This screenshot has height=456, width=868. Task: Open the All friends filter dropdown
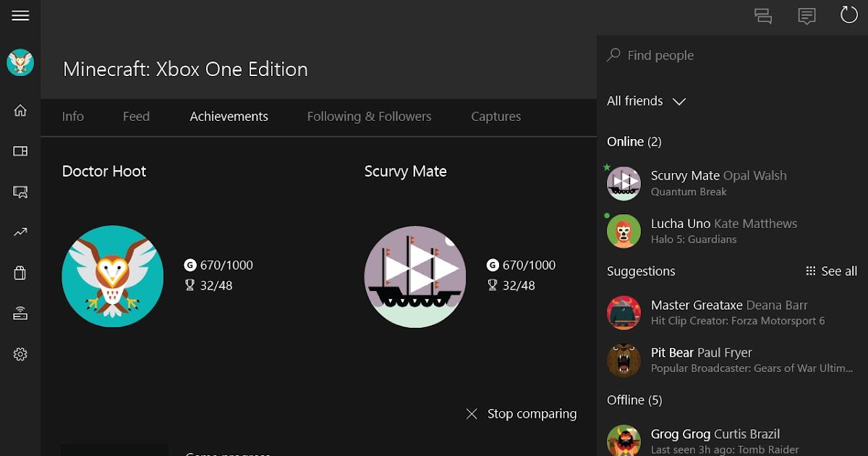pos(646,101)
